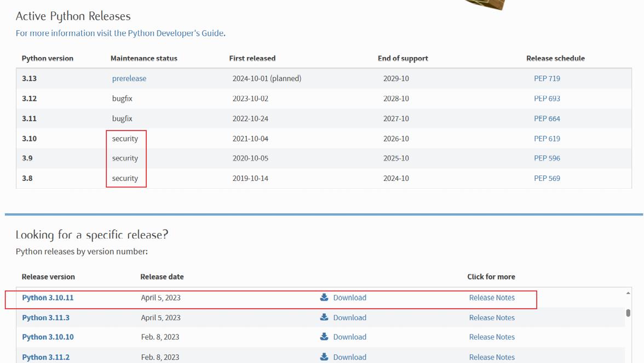Open PEP 596 release schedule
Screen dimensions: 644x363
[x=547, y=158]
